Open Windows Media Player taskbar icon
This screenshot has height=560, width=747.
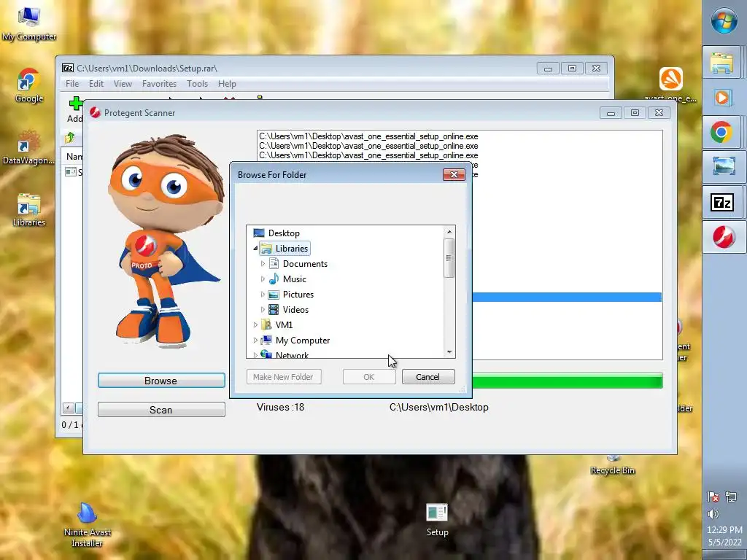point(721,98)
